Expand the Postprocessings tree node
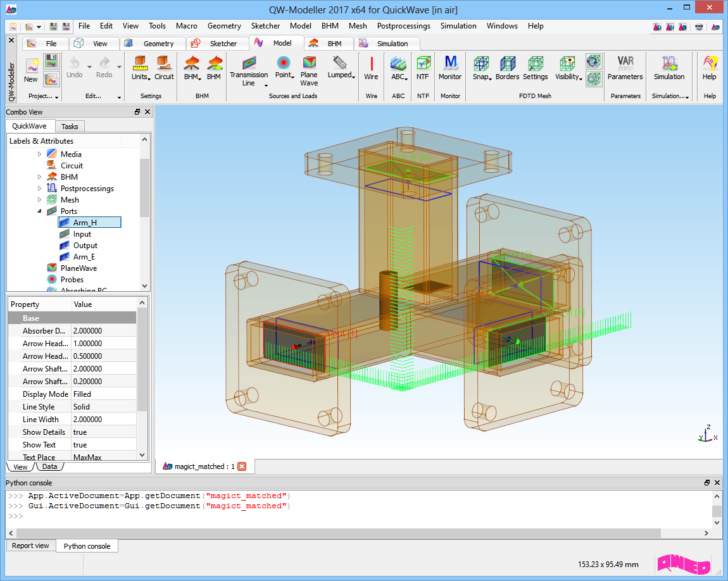728x581 pixels. (x=39, y=189)
